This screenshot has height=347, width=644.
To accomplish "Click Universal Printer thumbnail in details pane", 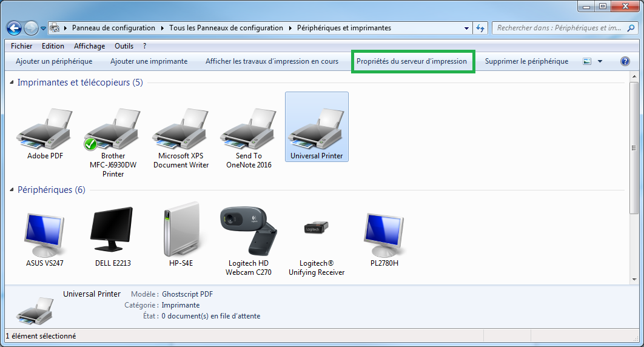I will [x=35, y=311].
